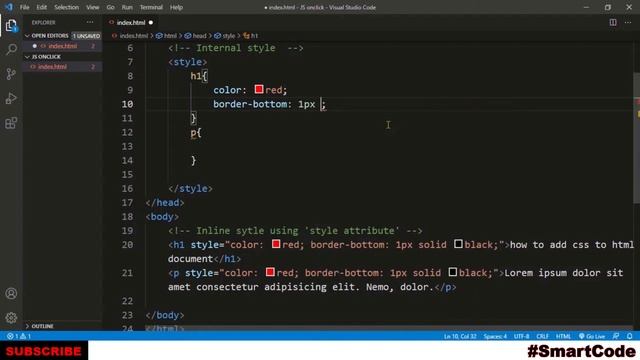Click the Internal style comment line
Image resolution: width=640 pixels, height=360 pixels.
pos(236,48)
